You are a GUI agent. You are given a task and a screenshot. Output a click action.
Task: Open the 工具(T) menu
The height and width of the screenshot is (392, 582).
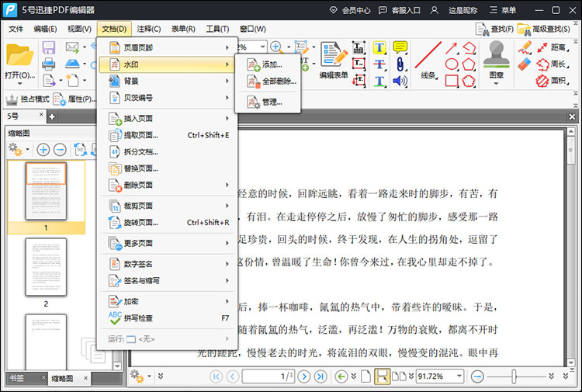[x=217, y=29]
